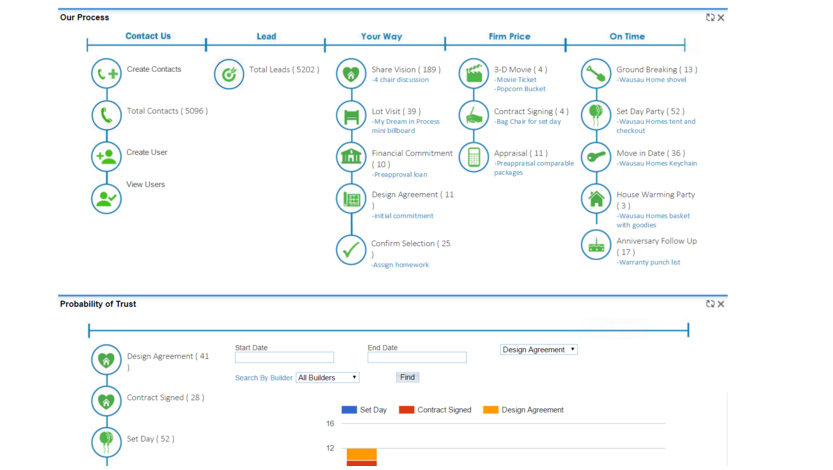The width and height of the screenshot is (833, 470).
Task: Open the Create User link
Action: point(147,152)
